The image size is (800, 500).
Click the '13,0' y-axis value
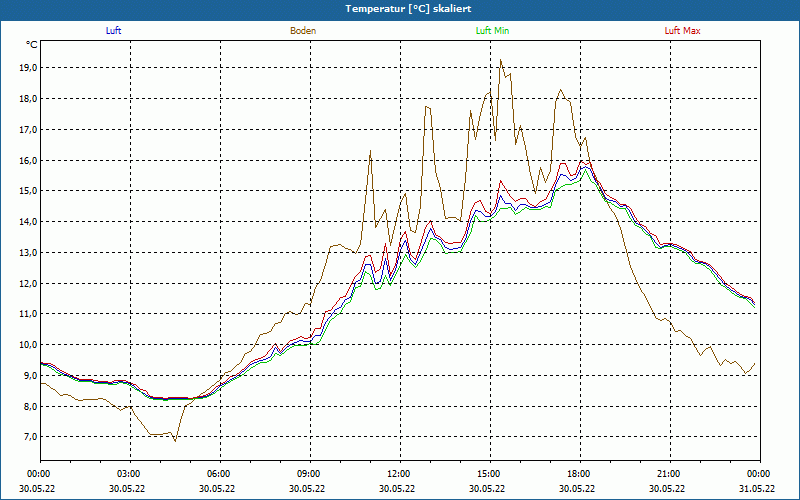tap(28, 253)
